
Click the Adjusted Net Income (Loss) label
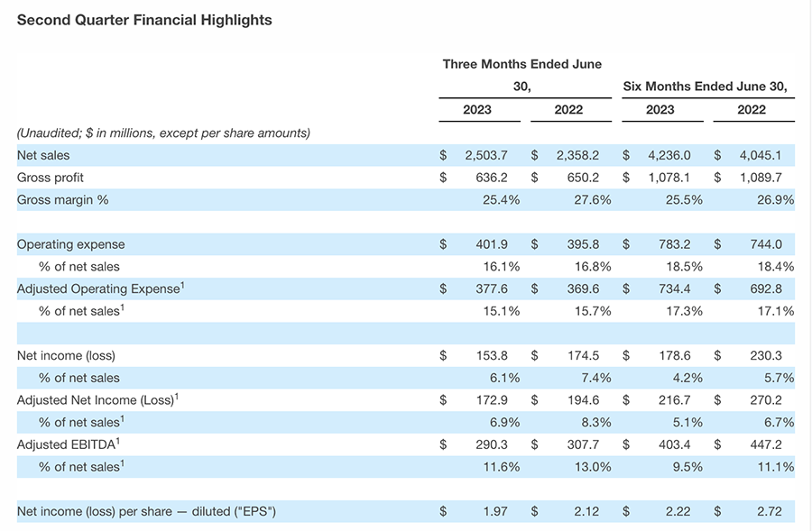click(101, 399)
